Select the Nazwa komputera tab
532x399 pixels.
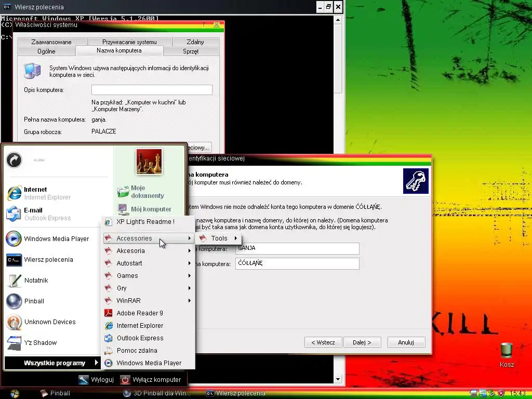tap(119, 50)
